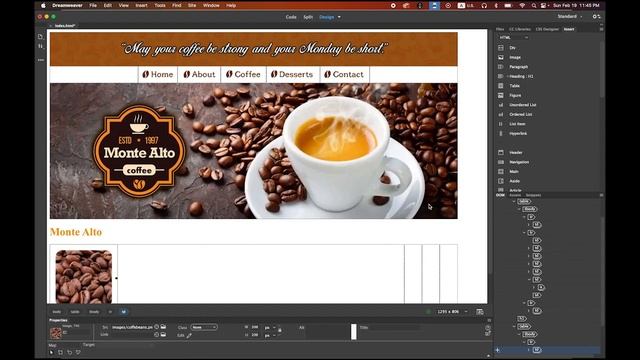Insert a List Item
Screen dimensions: 640x360
click(517, 124)
